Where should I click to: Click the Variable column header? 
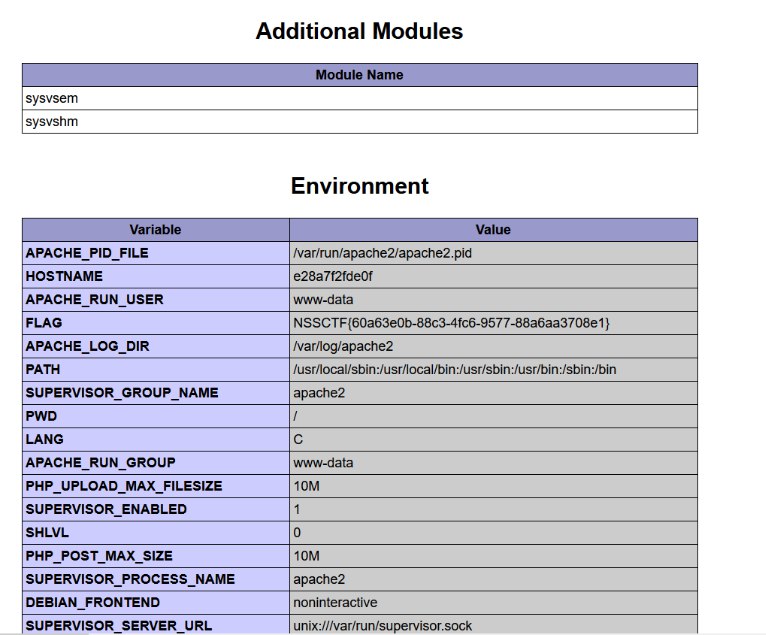[x=155, y=230]
